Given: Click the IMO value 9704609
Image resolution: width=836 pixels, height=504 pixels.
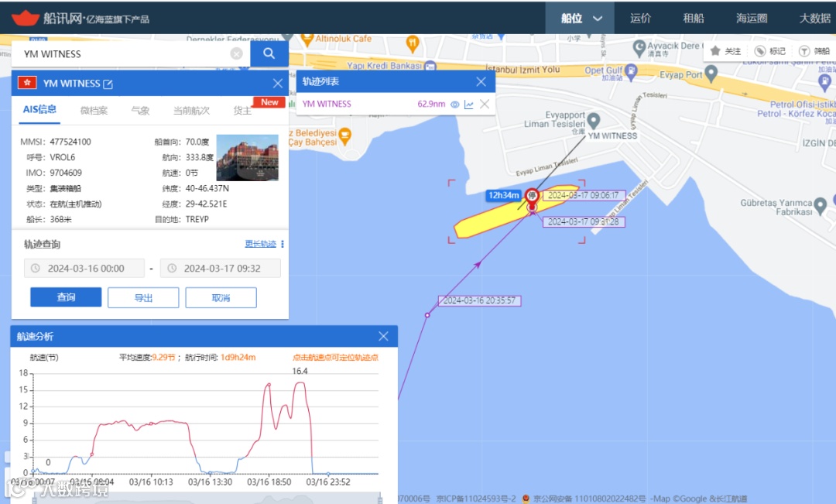Looking at the screenshot, I should coord(66,173).
